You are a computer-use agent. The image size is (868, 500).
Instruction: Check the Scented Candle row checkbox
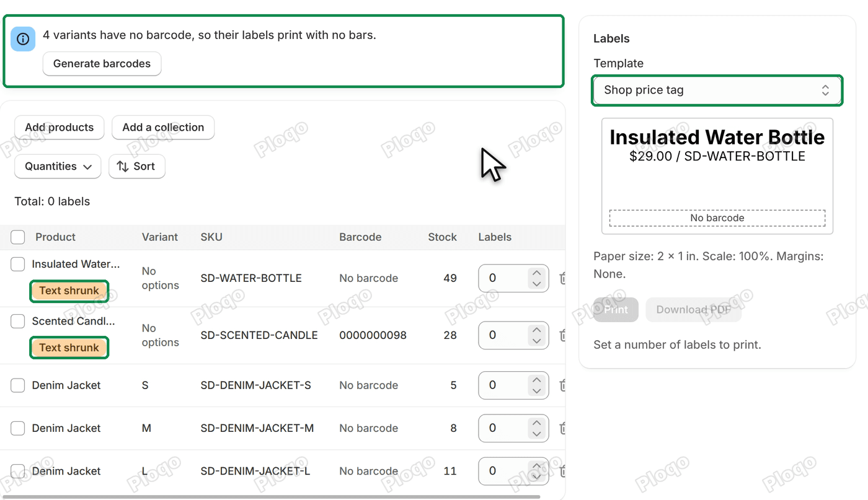(18, 321)
